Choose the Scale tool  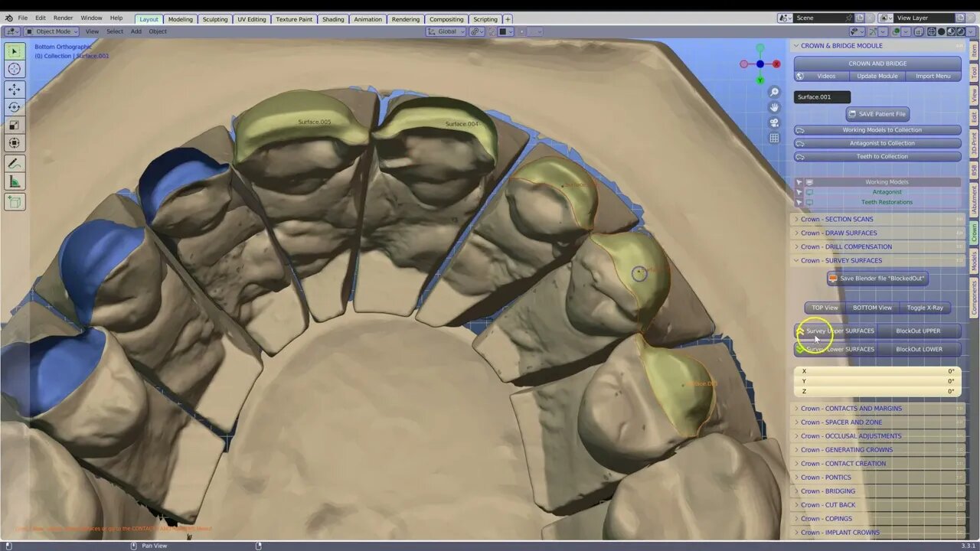[x=14, y=125]
